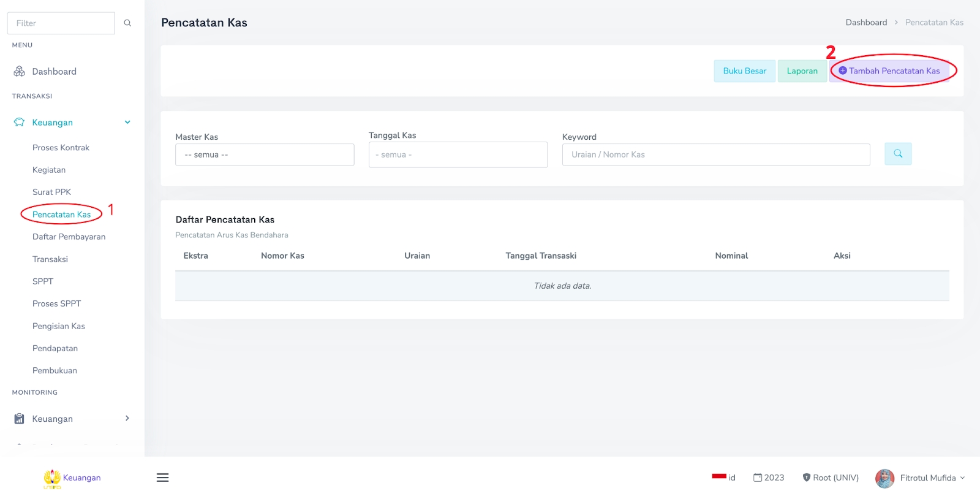Viewport: 980px width, 499px height.
Task: Collapse the Keuangan transaction menu
Action: pyautogui.click(x=127, y=123)
